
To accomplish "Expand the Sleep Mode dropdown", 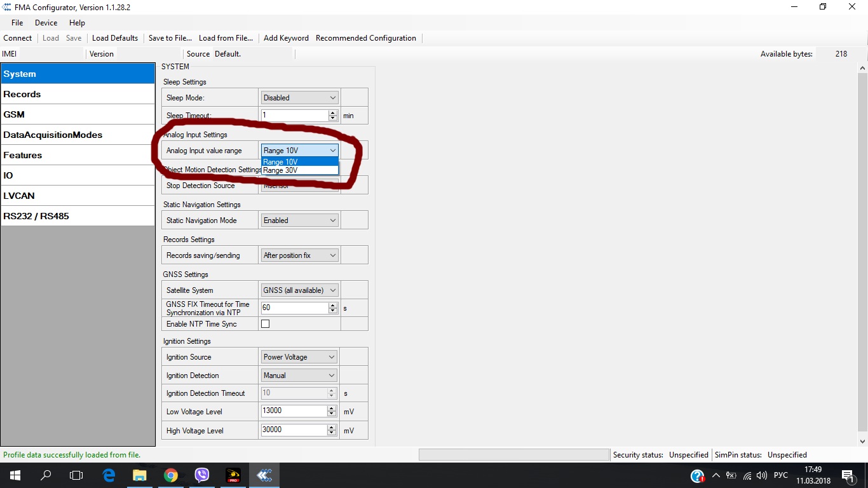I will click(299, 98).
